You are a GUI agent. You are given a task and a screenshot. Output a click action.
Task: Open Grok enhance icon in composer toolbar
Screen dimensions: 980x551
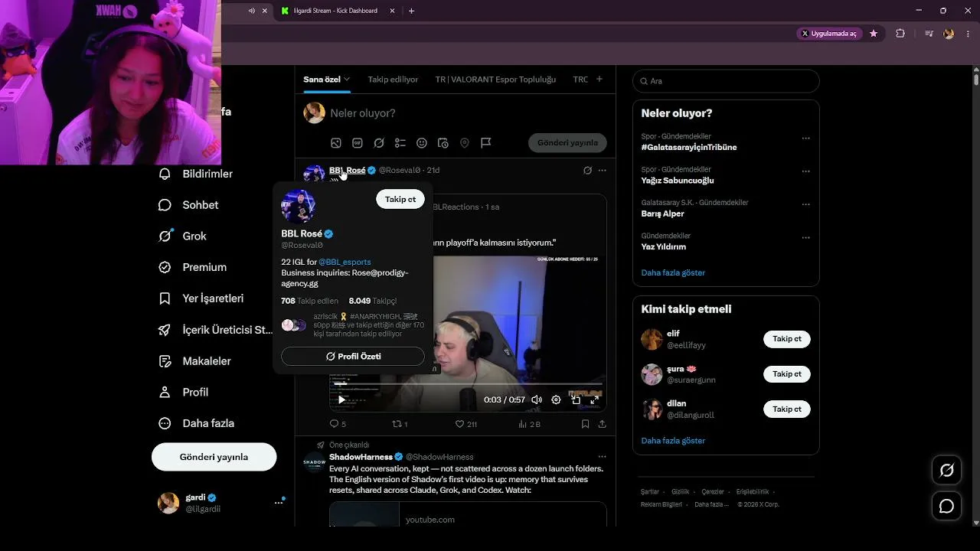(378, 143)
